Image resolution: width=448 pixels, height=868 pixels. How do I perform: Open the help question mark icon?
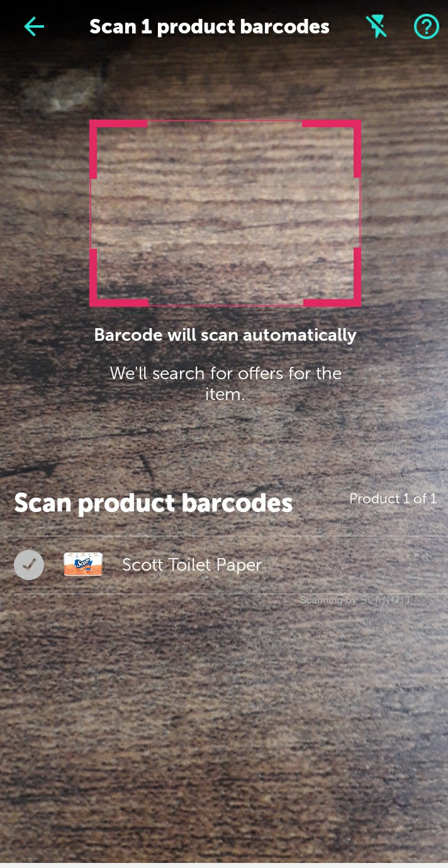click(x=426, y=26)
